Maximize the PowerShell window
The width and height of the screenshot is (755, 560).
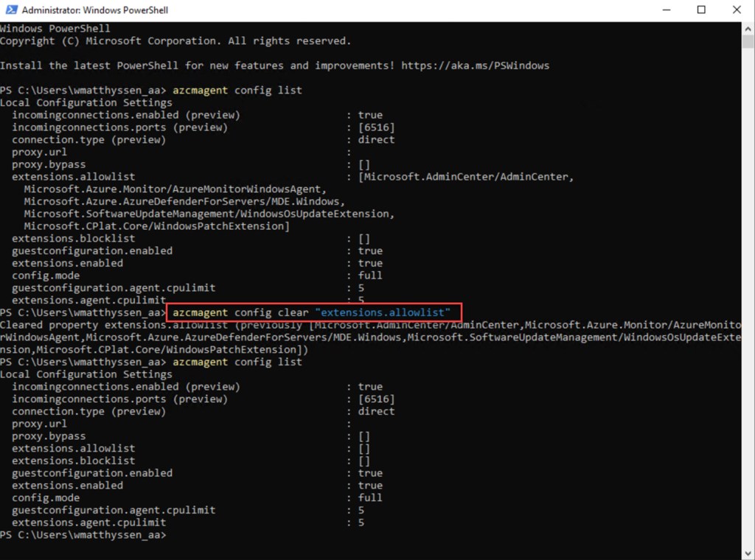tap(701, 10)
